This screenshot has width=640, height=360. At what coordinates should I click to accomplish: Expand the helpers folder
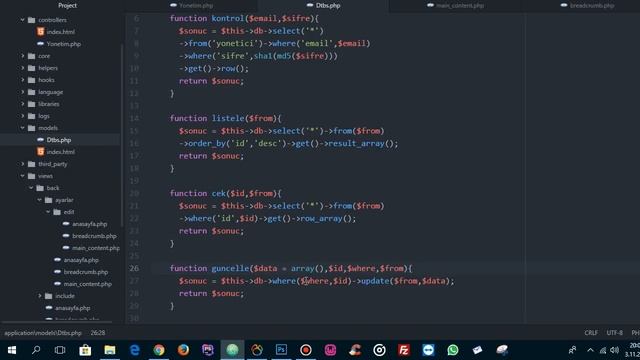click(x=23, y=68)
